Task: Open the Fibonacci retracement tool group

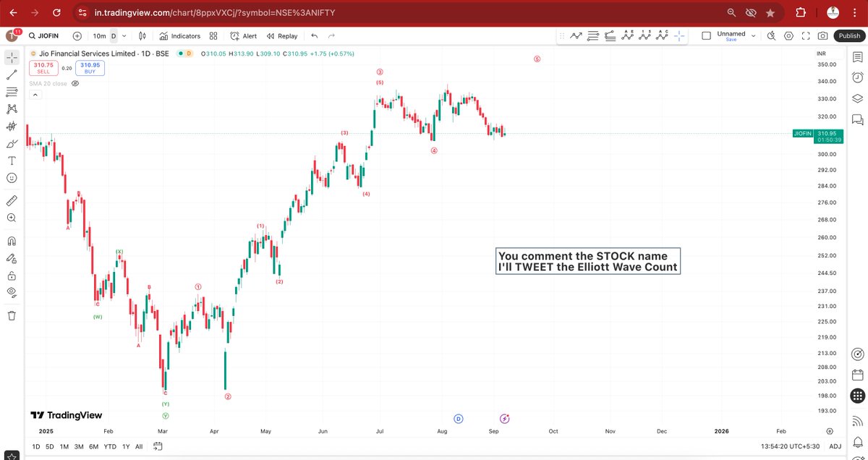Action: point(12,91)
